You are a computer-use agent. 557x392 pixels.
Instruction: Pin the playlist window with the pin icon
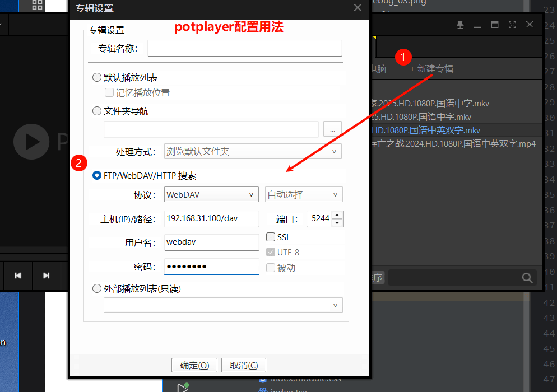460,25
